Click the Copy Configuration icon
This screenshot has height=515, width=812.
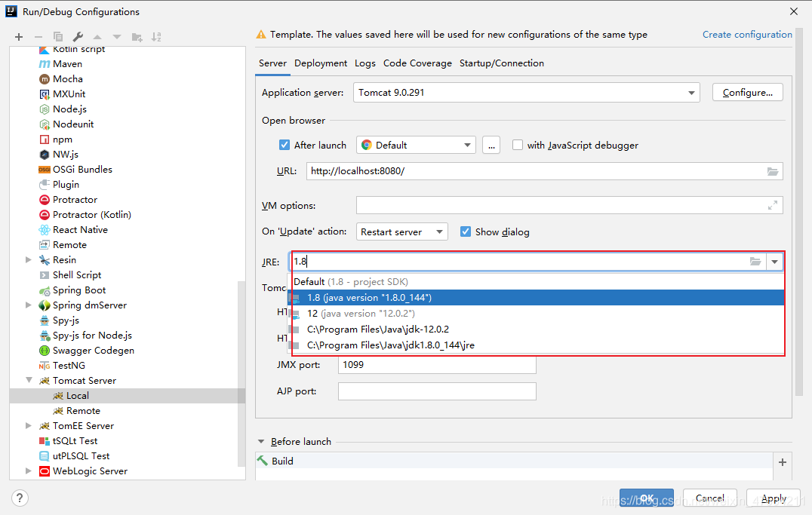[58, 37]
